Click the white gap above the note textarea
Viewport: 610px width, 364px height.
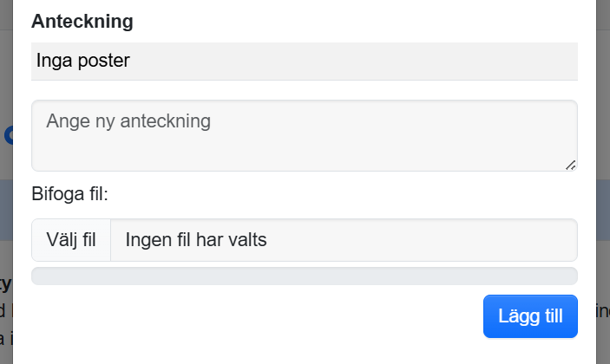(x=304, y=91)
